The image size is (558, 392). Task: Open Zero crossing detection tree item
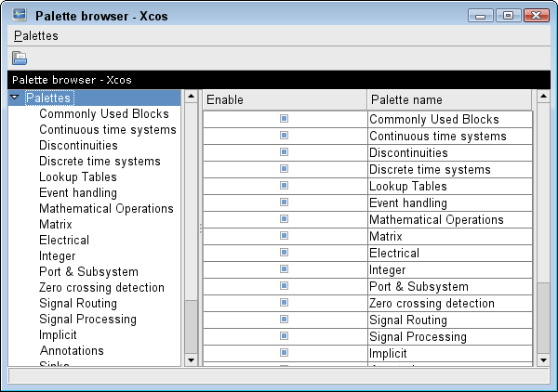tap(101, 287)
